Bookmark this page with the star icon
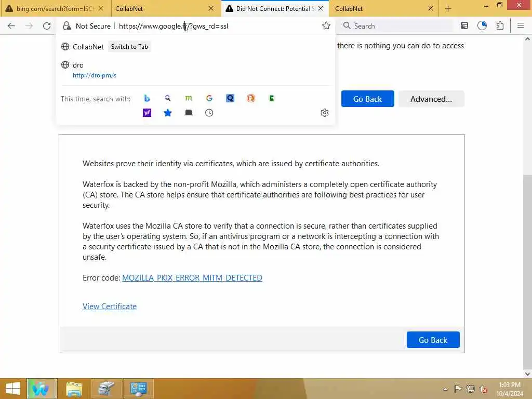 [x=326, y=26]
